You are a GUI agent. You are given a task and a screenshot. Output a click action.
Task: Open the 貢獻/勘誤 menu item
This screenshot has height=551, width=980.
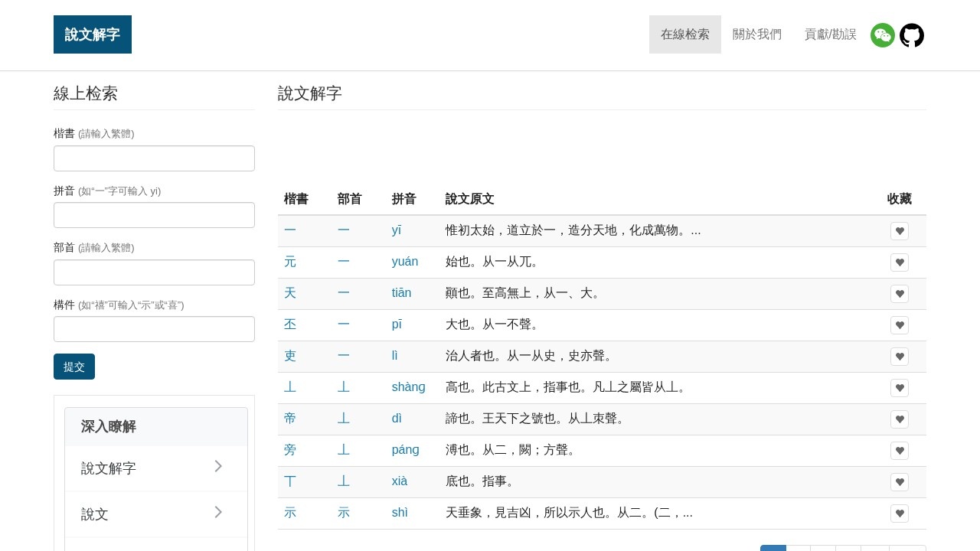click(x=830, y=34)
